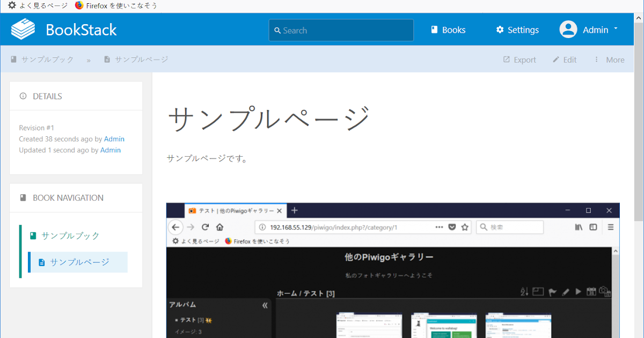This screenshot has height=338, width=644.
Task: Select the Edit pencil icon
Action: 557,60
